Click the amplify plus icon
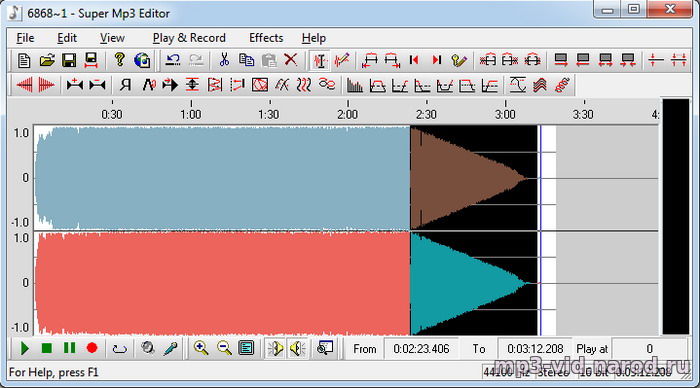700x388 pixels. pyautogui.click(x=75, y=84)
